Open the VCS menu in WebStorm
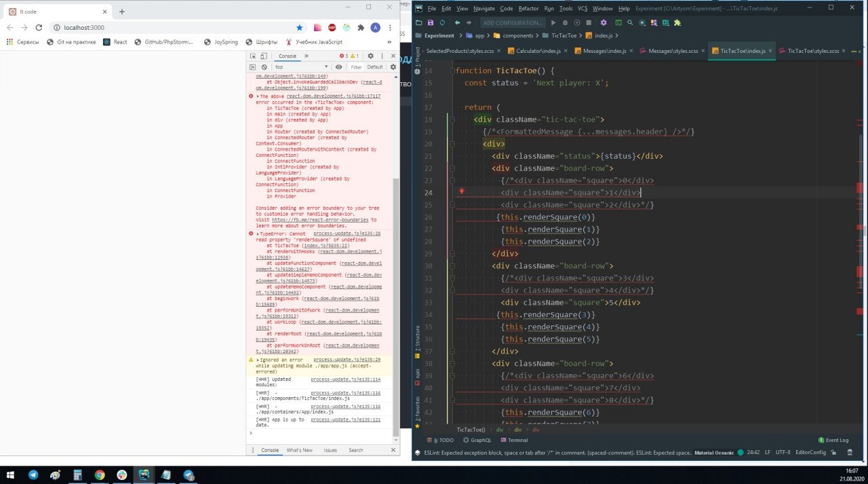Viewport: 868px width, 484px height. click(x=583, y=8)
